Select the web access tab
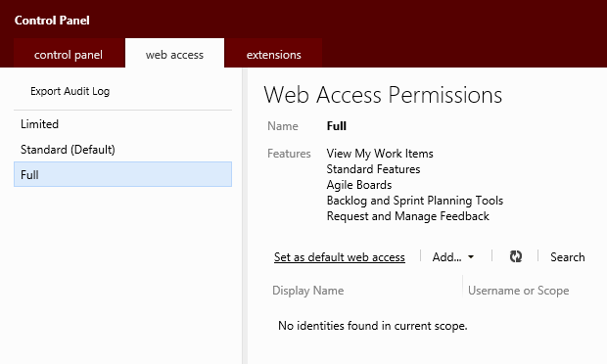607x364 pixels. (174, 55)
